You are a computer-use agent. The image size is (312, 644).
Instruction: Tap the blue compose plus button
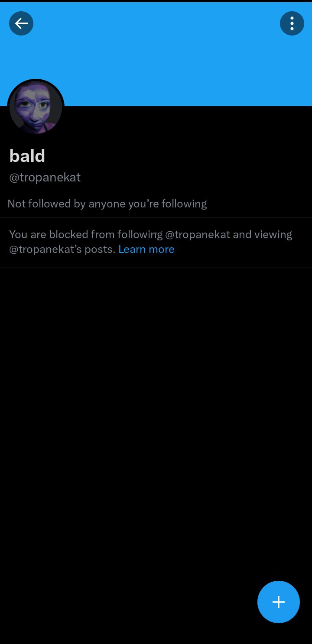279,602
